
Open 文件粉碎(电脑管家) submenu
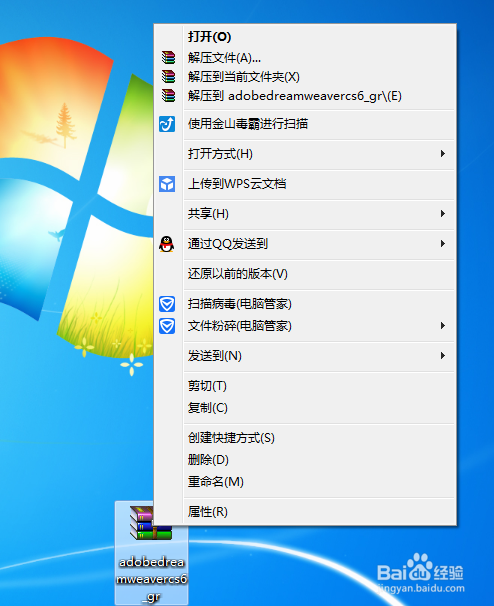[305, 326]
